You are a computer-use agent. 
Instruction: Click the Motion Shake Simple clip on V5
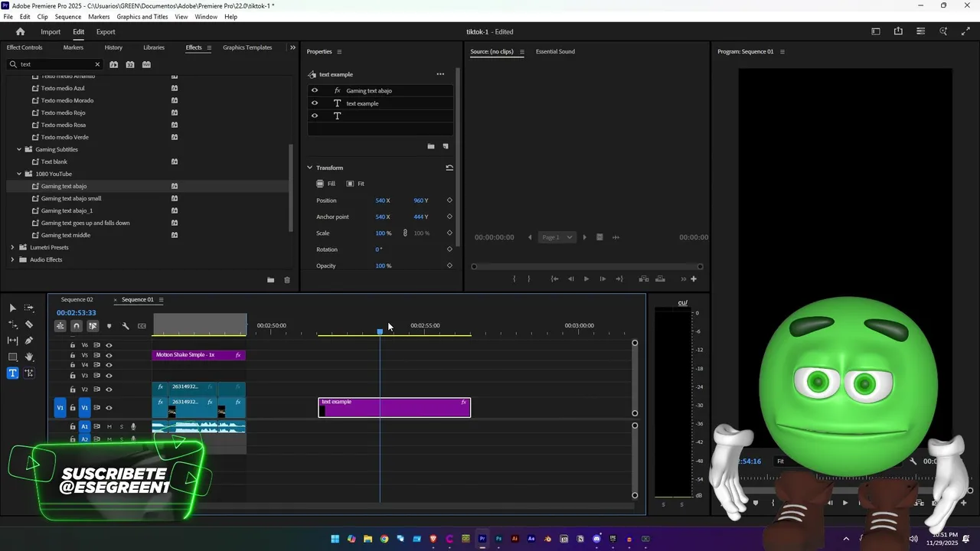(199, 355)
